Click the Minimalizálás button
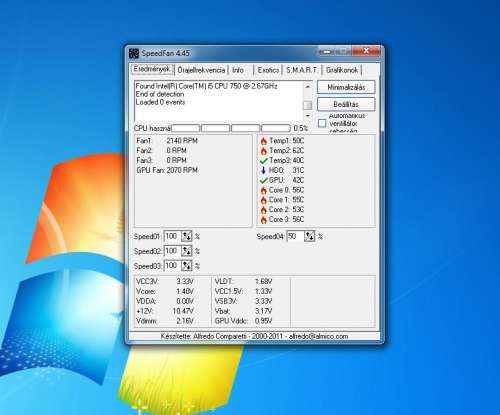This screenshot has width=500, height=415. click(x=346, y=87)
